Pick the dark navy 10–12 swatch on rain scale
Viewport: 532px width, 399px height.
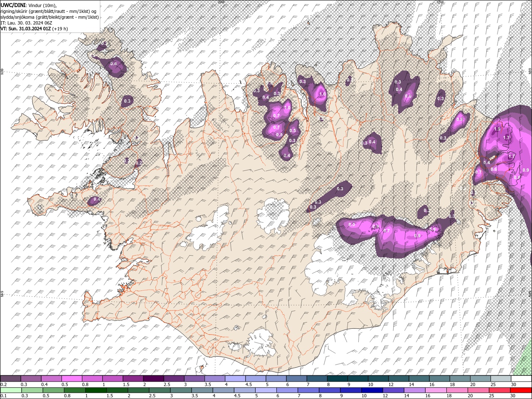(371, 390)
